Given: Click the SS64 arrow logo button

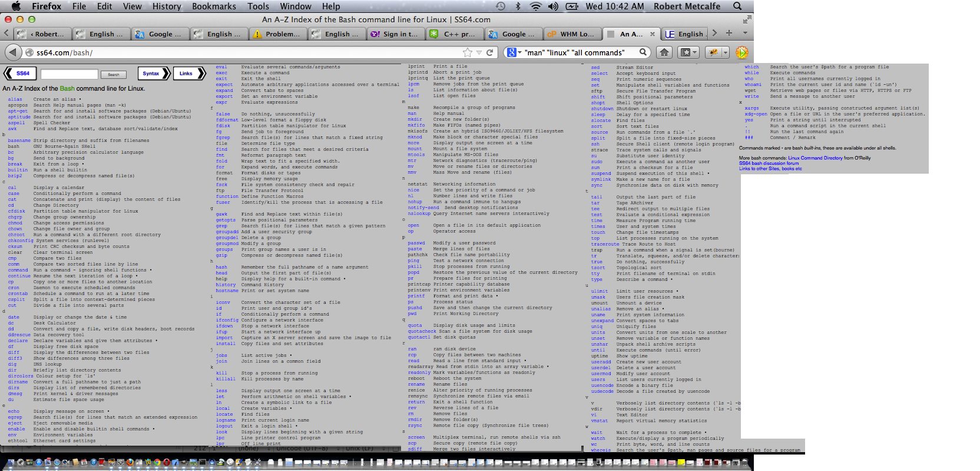Looking at the screenshot, I should (20, 74).
